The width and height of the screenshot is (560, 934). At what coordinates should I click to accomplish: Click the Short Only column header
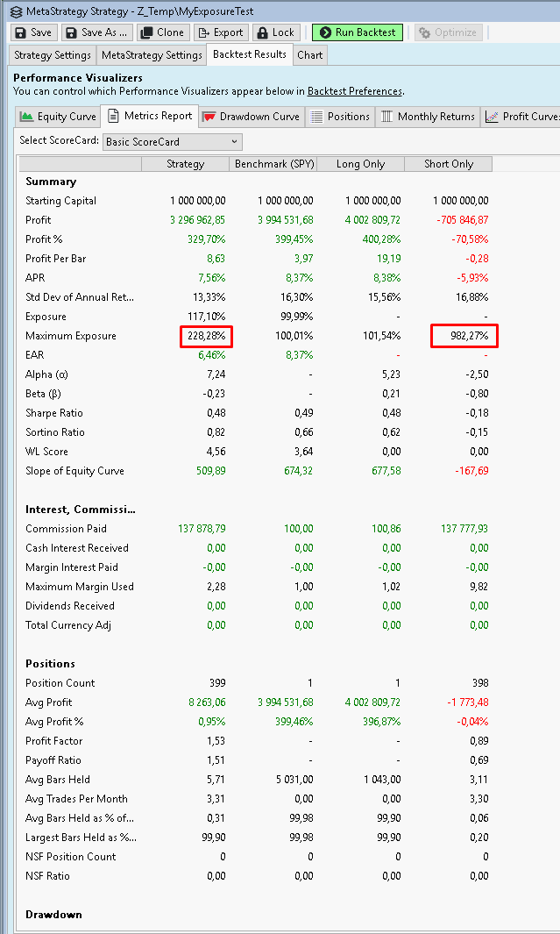pyautogui.click(x=448, y=164)
